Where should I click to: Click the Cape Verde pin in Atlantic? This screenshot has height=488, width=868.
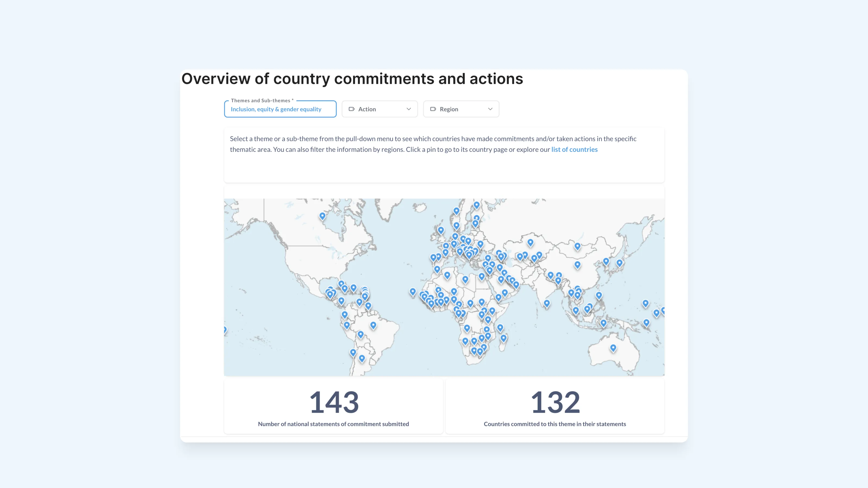pos(413,291)
